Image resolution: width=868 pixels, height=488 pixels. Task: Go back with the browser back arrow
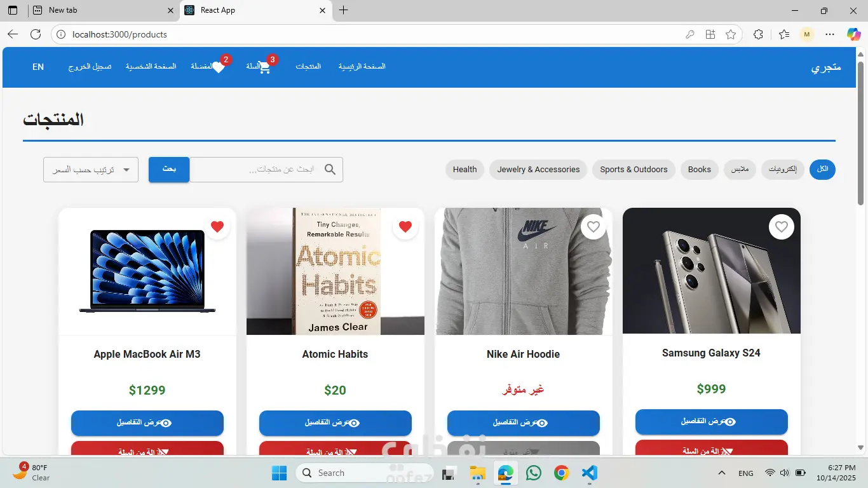[13, 34]
